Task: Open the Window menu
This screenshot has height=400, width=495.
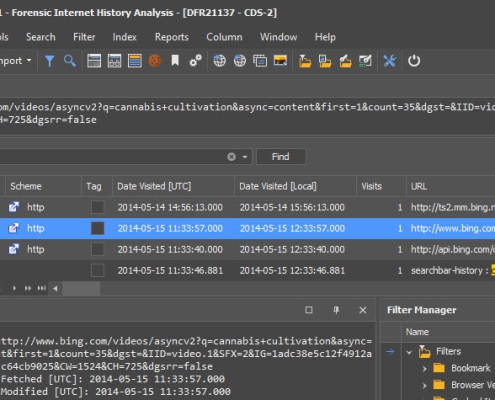Action: coord(279,37)
